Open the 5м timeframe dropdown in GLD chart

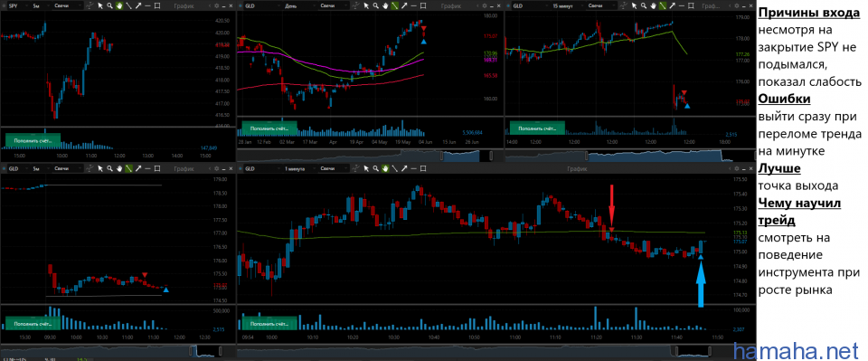42,169
